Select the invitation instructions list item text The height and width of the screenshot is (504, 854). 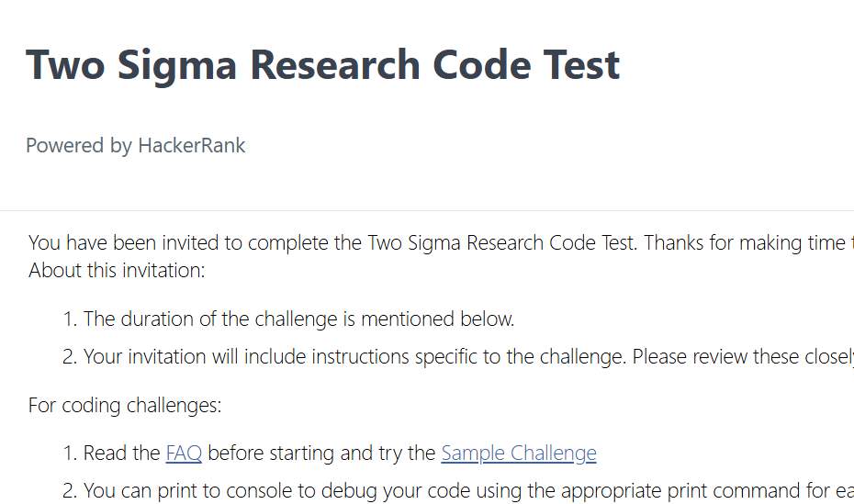tap(367, 357)
